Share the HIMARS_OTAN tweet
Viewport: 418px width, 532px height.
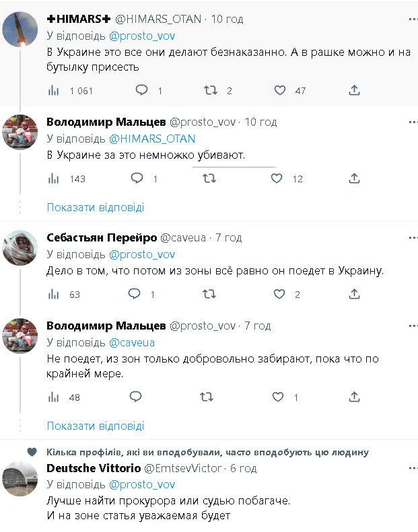pos(354,90)
